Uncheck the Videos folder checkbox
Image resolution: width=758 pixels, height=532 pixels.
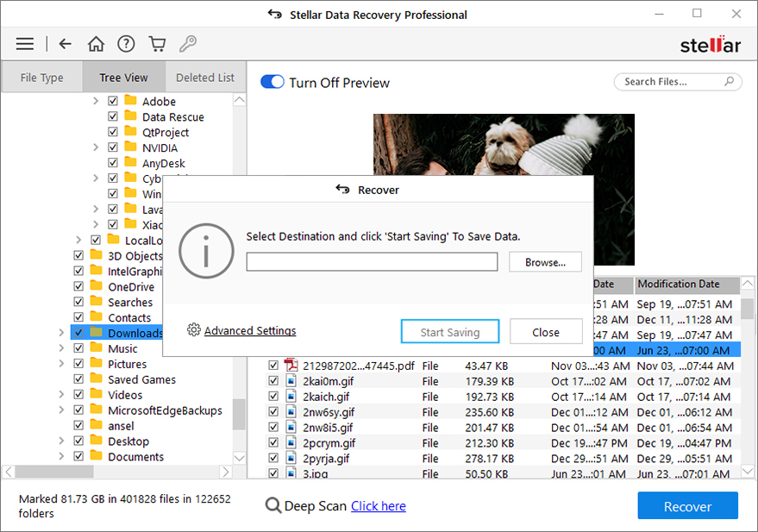(x=78, y=394)
